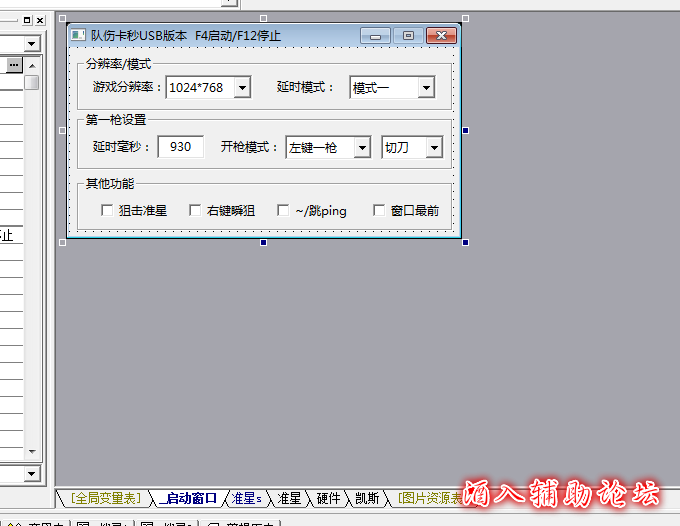Check the ~/跳ping option
This screenshot has height=526, width=680.
pyautogui.click(x=283, y=211)
